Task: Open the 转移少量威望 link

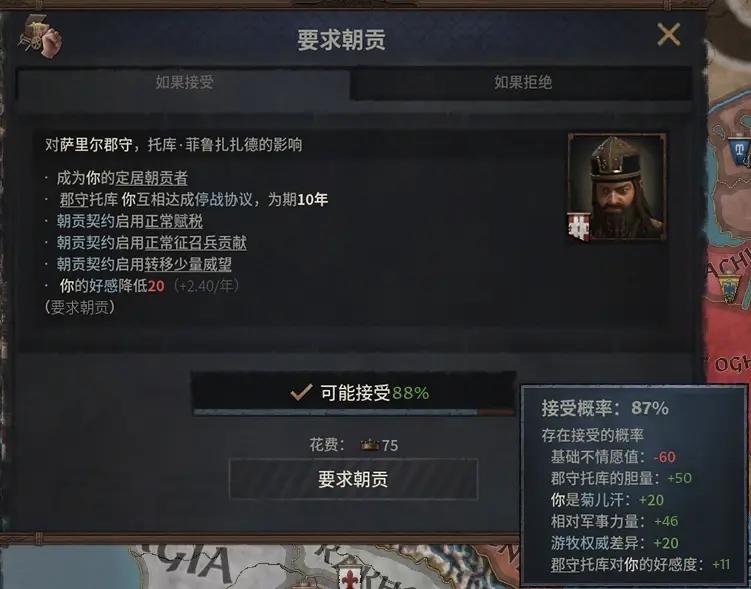Action: [188, 264]
